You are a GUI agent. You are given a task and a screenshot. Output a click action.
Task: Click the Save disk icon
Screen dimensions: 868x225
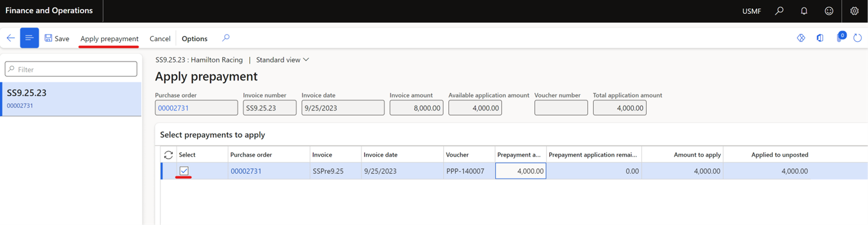[x=48, y=38]
